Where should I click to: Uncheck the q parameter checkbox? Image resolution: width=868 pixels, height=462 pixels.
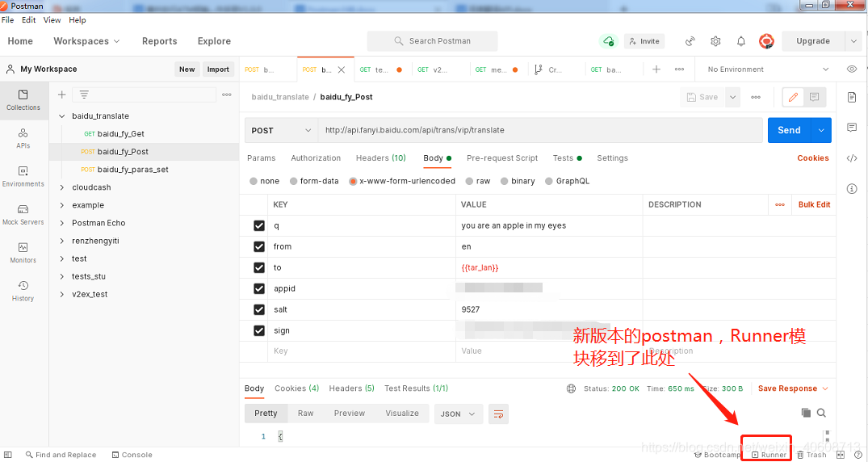[259, 225]
